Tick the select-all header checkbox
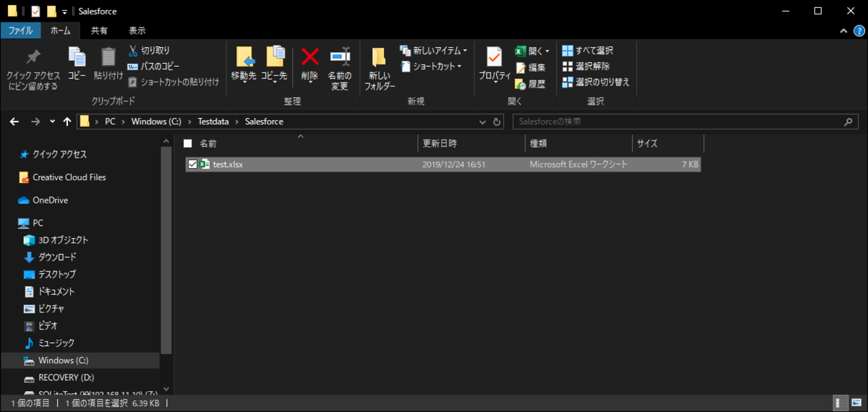The image size is (868, 412). click(x=187, y=143)
